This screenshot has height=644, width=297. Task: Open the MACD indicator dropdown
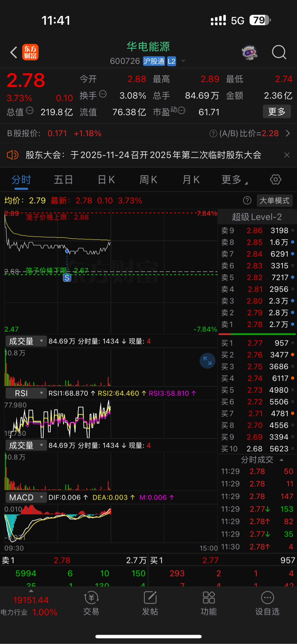point(26,497)
